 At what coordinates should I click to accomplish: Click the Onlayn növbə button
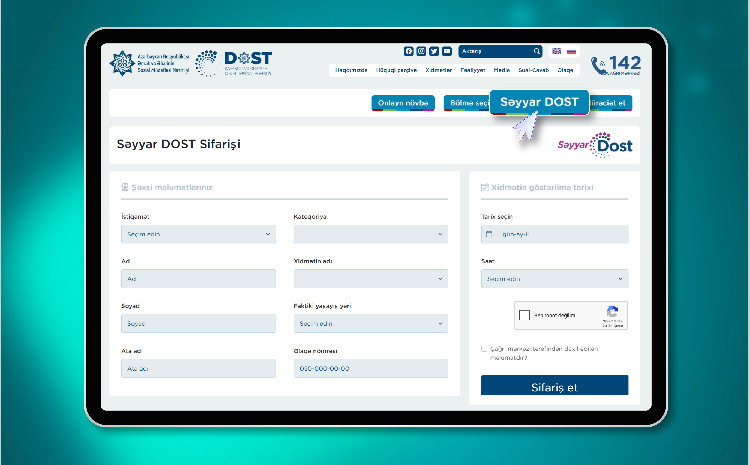[x=403, y=102]
